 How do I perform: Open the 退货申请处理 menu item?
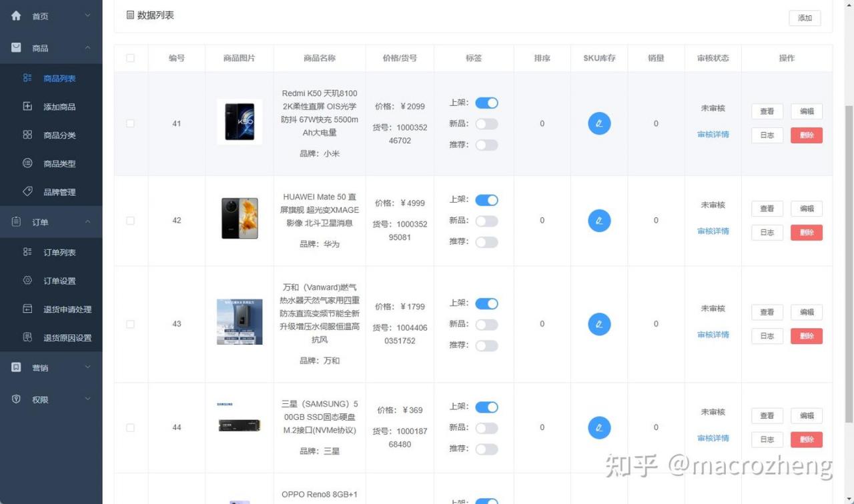pos(51,309)
